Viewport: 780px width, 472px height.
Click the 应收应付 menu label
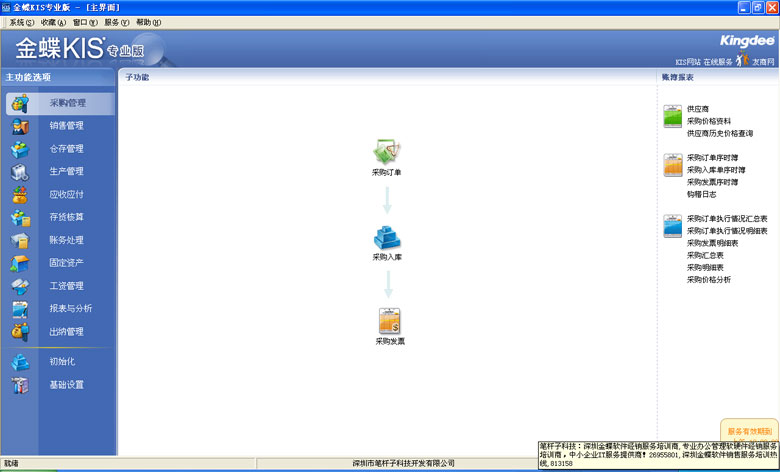[x=67, y=194]
